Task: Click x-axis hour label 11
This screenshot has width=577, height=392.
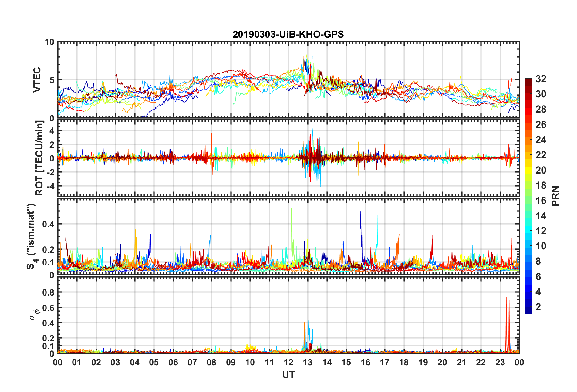Action: tap(269, 362)
